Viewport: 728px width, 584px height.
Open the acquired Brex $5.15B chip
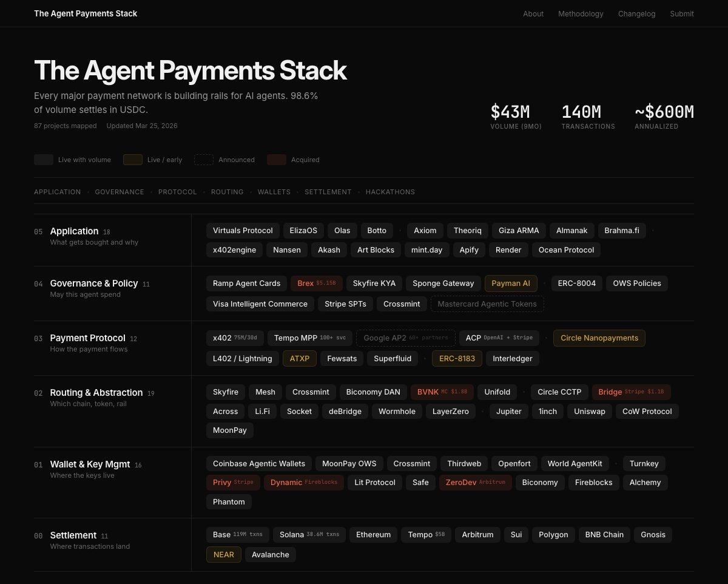[317, 284]
